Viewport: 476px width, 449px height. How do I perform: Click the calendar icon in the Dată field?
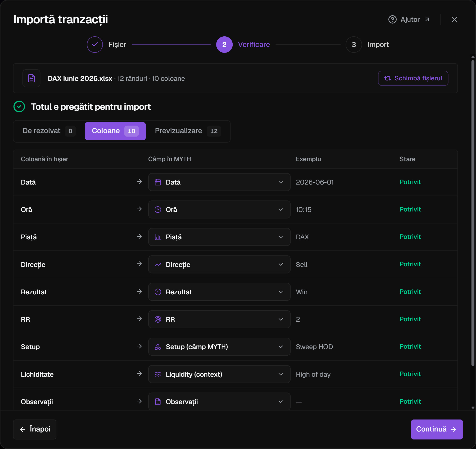pyautogui.click(x=158, y=182)
